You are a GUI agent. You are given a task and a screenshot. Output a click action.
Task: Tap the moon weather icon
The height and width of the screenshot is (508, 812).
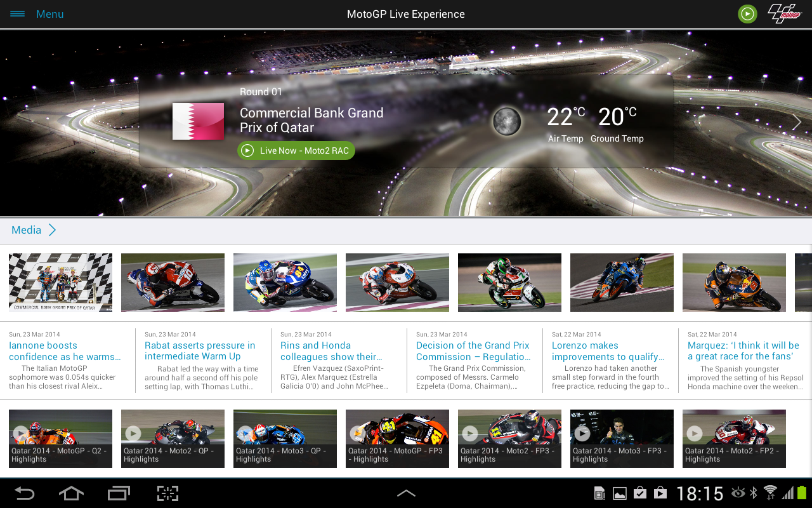[x=507, y=121]
